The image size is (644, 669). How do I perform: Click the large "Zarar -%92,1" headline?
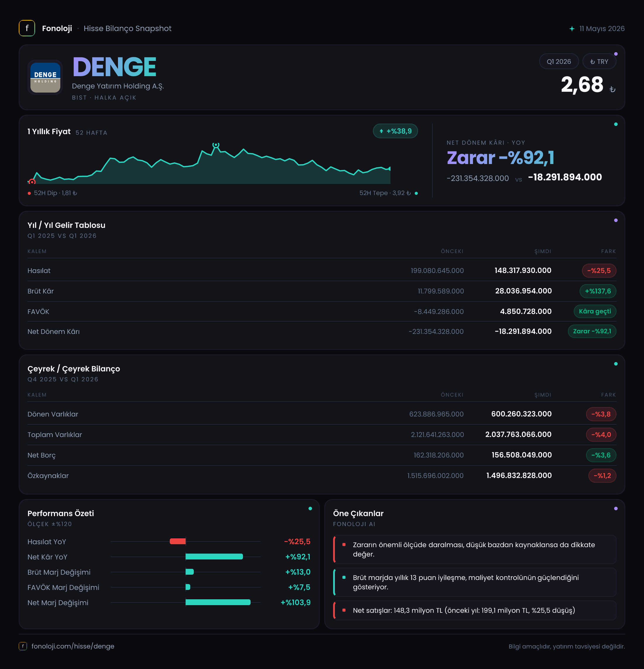(x=500, y=158)
